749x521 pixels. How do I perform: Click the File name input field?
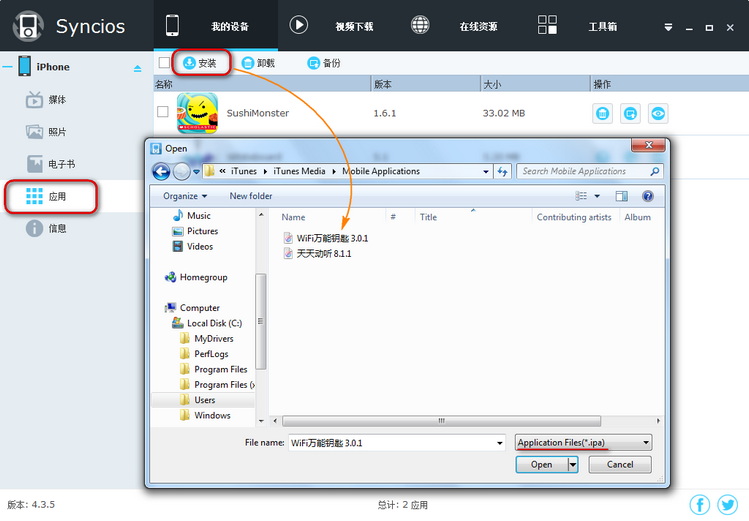396,443
